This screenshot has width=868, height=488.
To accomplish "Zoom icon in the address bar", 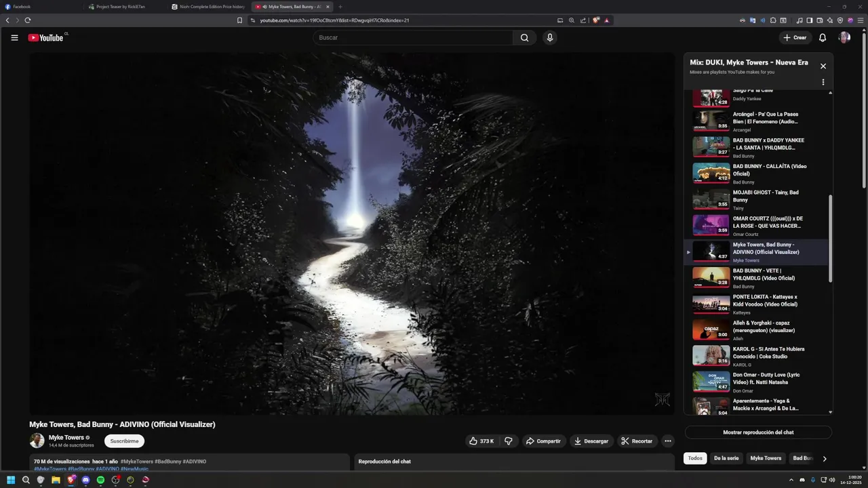I will (x=572, y=20).
